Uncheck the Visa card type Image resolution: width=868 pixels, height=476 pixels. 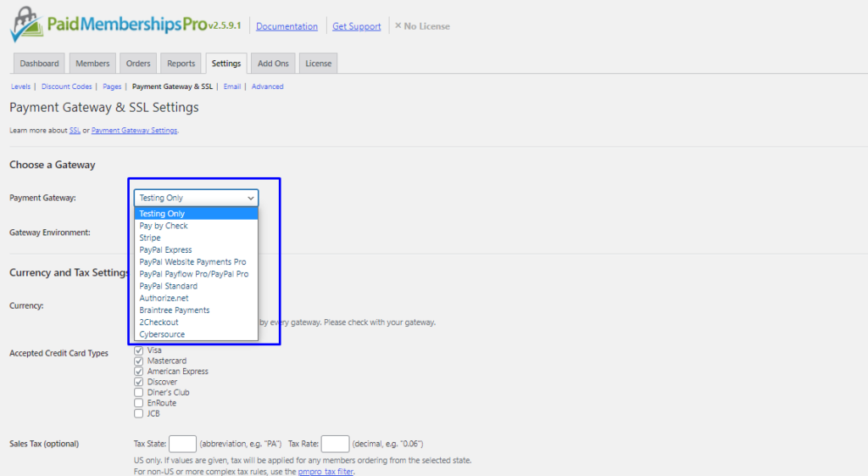(x=138, y=350)
